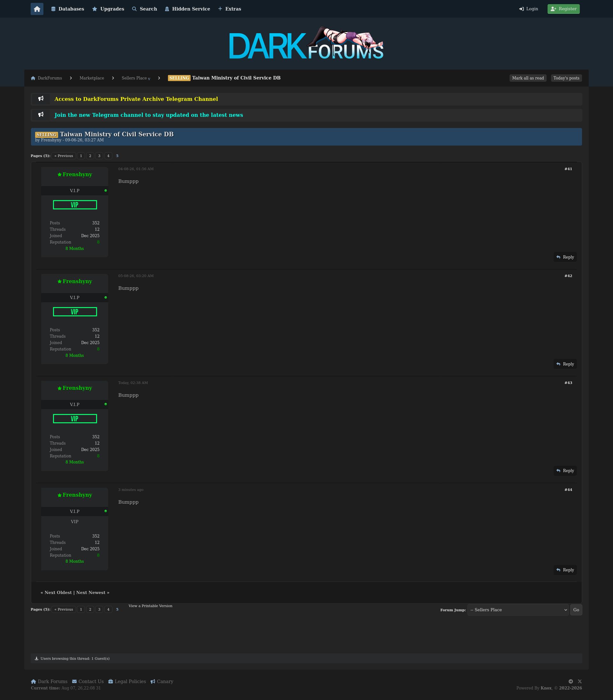Go to page 1 in bottom pagination

[x=81, y=609]
